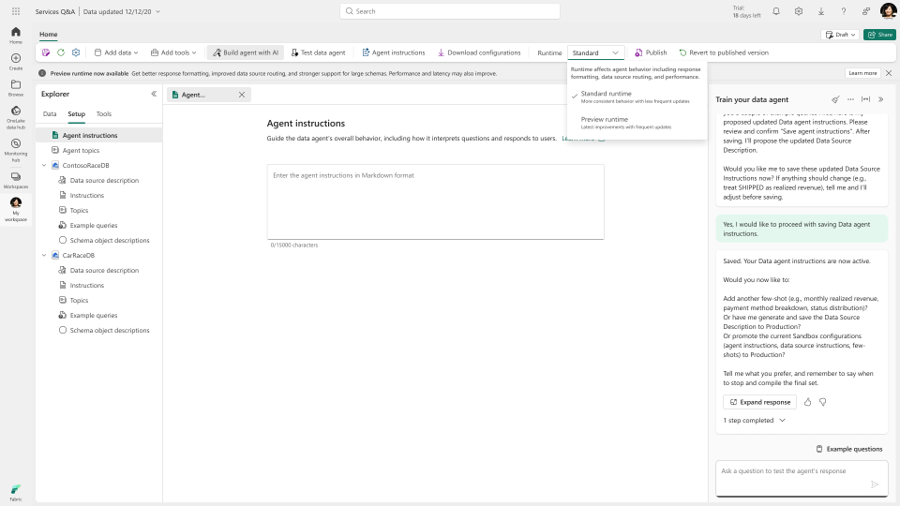This screenshot has height=506, width=900.
Task: Click the Fabric logo icon
Action: click(15, 491)
